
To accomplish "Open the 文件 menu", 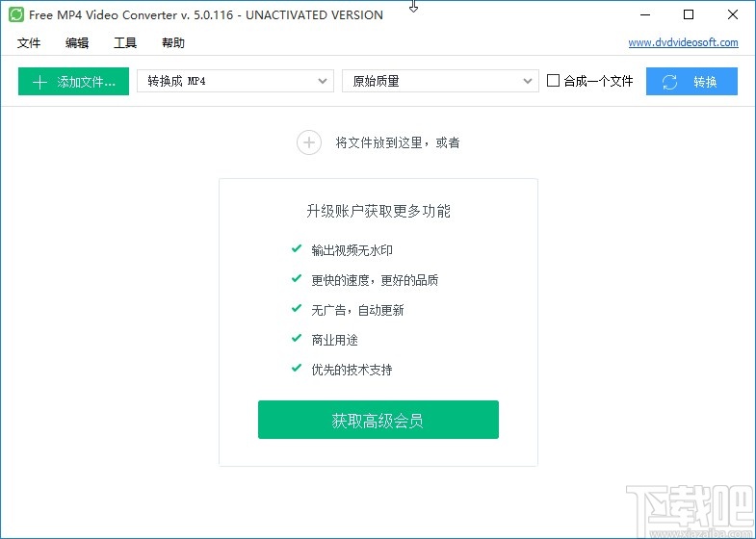I will [x=29, y=43].
